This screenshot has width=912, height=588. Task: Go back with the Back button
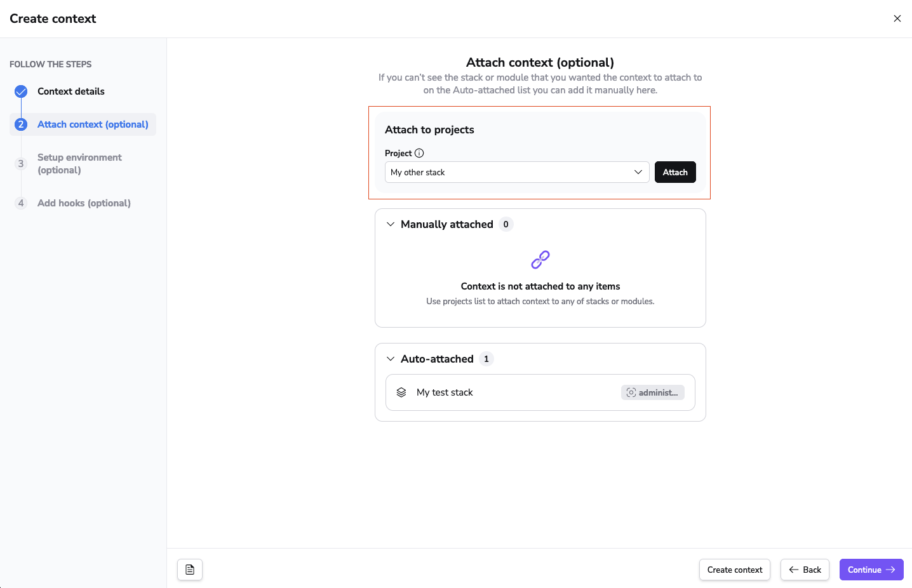click(x=805, y=570)
